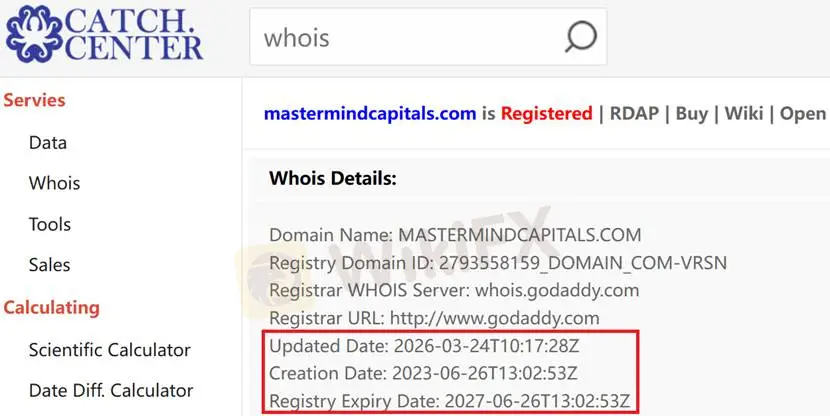Open the Wiki link
This screenshot has height=416, width=830.
(744, 113)
